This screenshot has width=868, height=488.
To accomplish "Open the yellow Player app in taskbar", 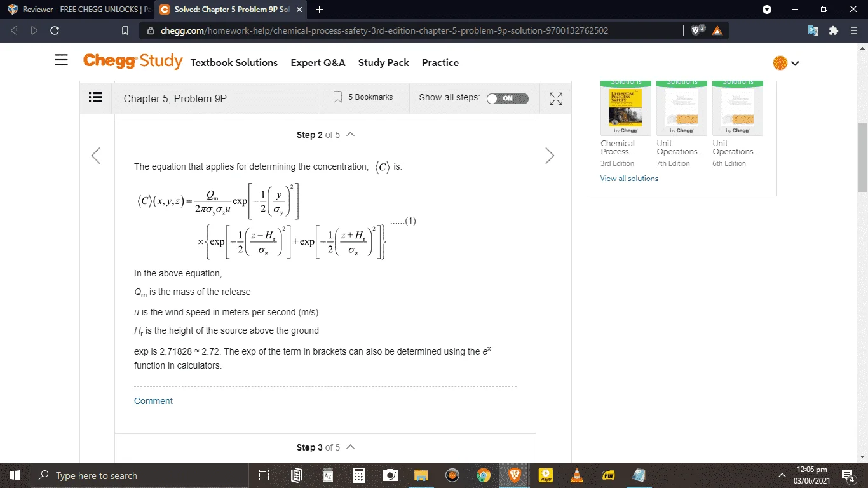I will pos(545,475).
